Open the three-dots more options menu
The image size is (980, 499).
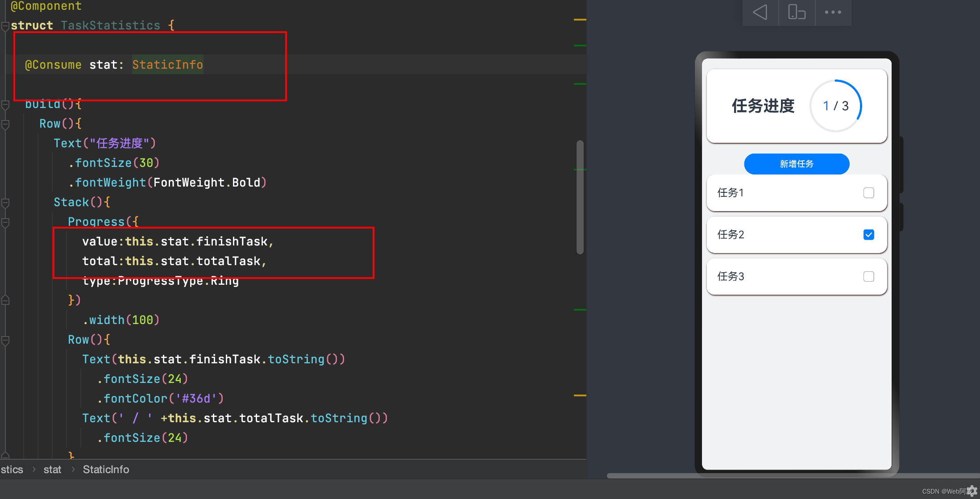(x=833, y=12)
